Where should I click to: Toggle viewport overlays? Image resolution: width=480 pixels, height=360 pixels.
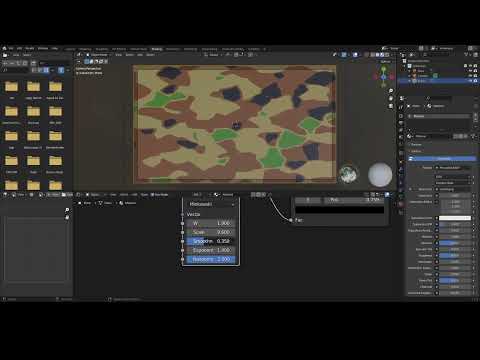(x=355, y=55)
